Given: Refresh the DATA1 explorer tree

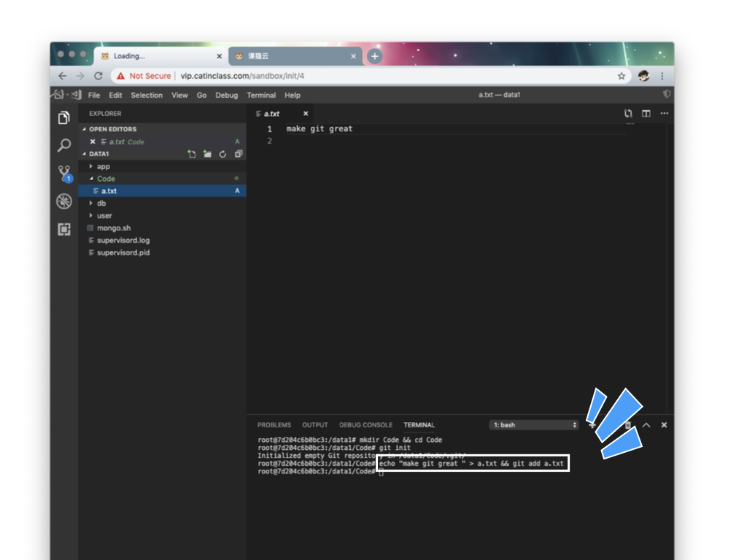Looking at the screenshot, I should pyautogui.click(x=222, y=155).
